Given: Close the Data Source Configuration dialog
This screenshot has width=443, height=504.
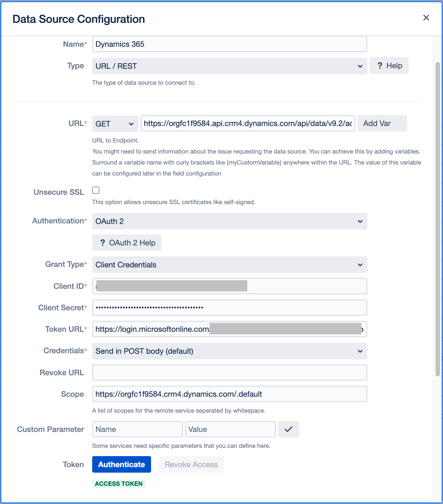Looking at the screenshot, I should click(x=426, y=18).
